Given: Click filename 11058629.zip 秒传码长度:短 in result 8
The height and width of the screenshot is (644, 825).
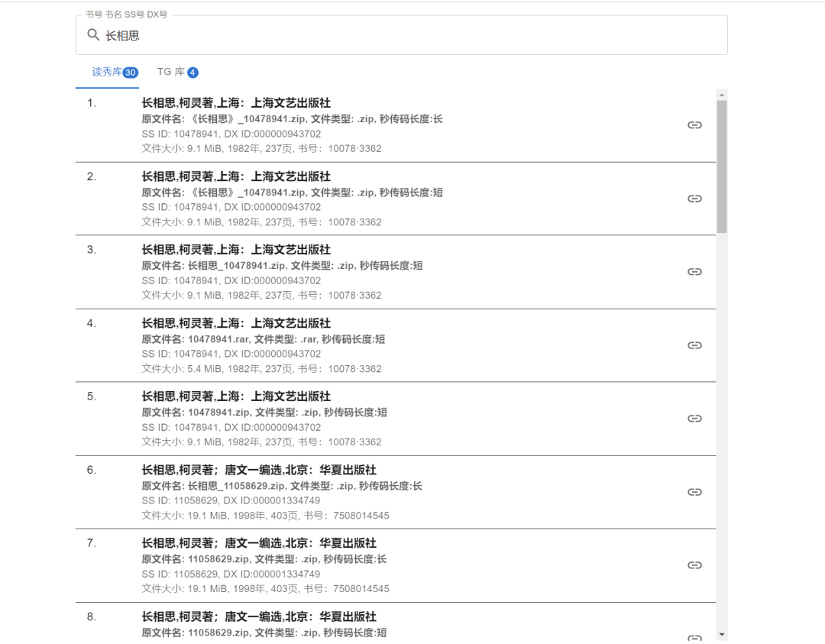Looking at the screenshot, I should [x=264, y=633].
